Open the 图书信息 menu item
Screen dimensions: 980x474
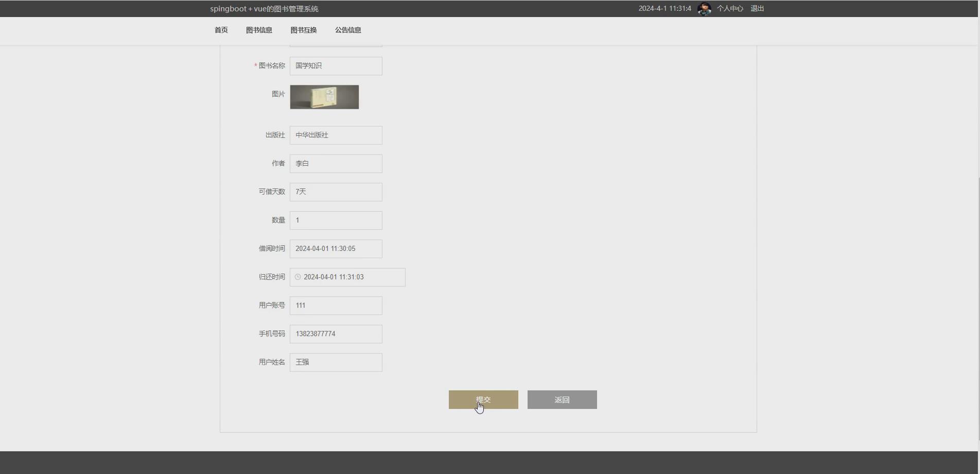tap(259, 30)
